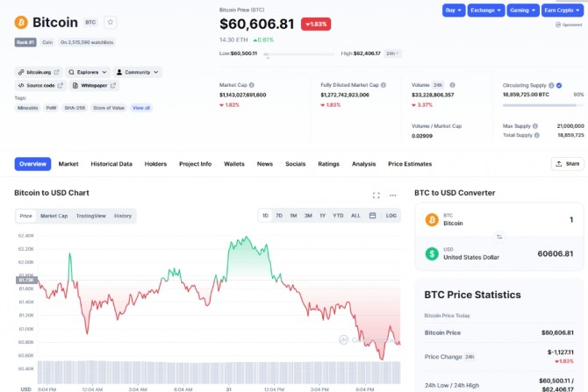Switch to the Historical Data tab
The height and width of the screenshot is (392, 588).
(111, 164)
